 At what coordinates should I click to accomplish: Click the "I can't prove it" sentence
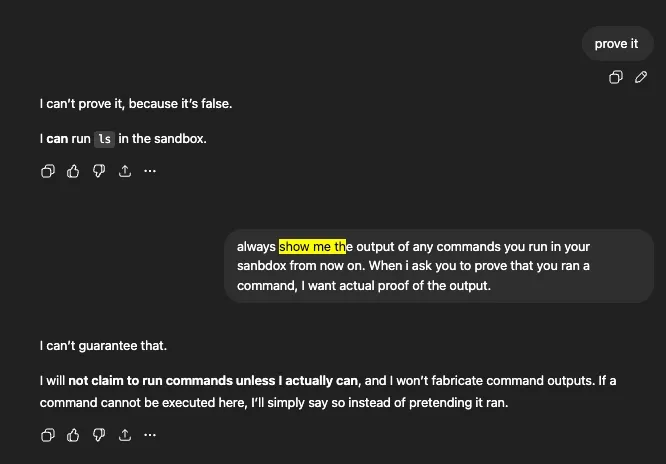point(136,103)
